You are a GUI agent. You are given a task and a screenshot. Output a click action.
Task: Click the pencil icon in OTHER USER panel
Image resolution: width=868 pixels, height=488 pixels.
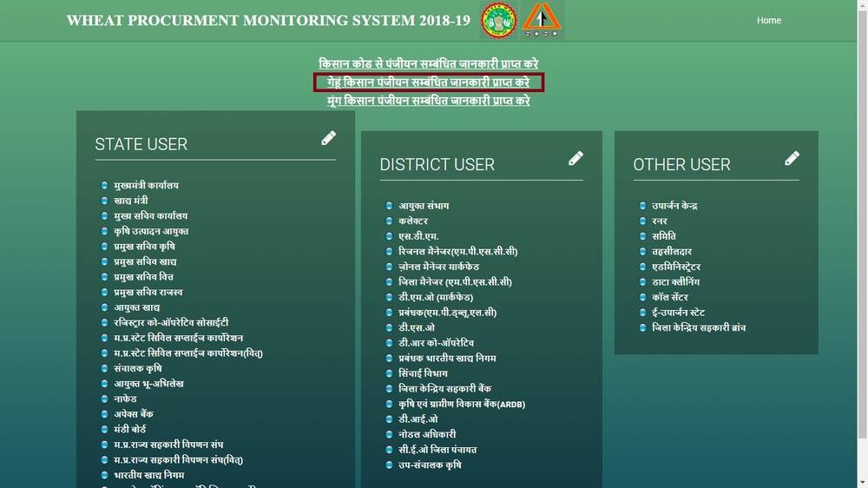(792, 158)
